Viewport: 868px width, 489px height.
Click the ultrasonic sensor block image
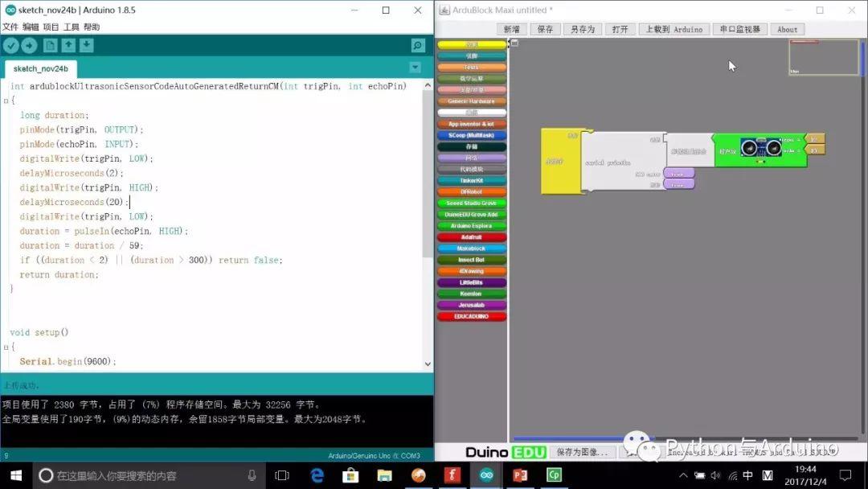760,149
